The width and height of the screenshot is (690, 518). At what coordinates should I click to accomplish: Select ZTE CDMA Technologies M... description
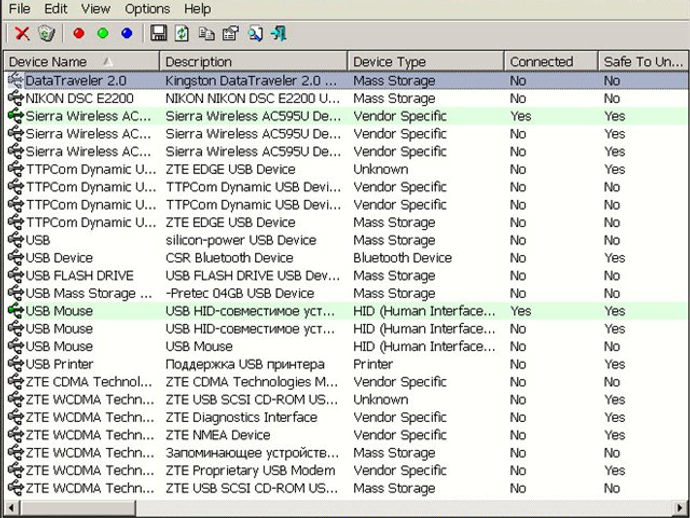pos(252,382)
